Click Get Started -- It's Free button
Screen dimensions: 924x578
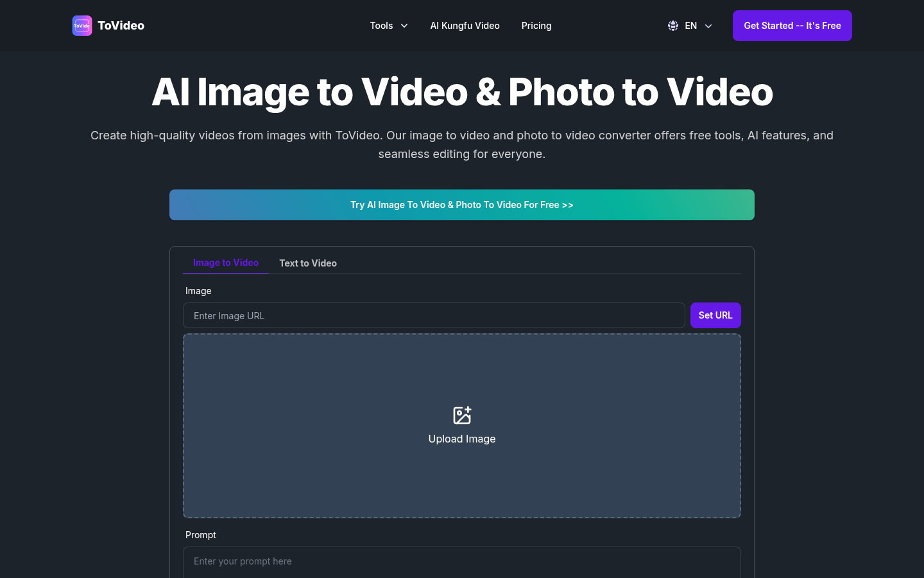[x=792, y=26]
